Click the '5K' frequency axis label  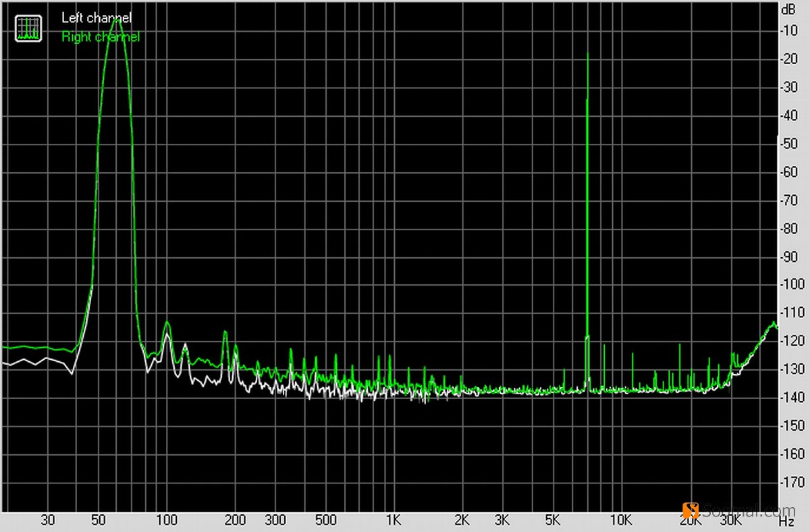(x=553, y=521)
